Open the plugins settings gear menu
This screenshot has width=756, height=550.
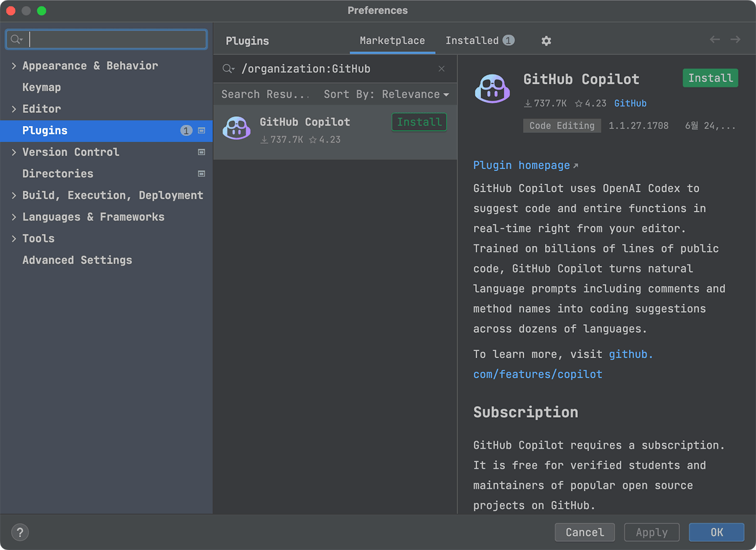[x=546, y=41]
